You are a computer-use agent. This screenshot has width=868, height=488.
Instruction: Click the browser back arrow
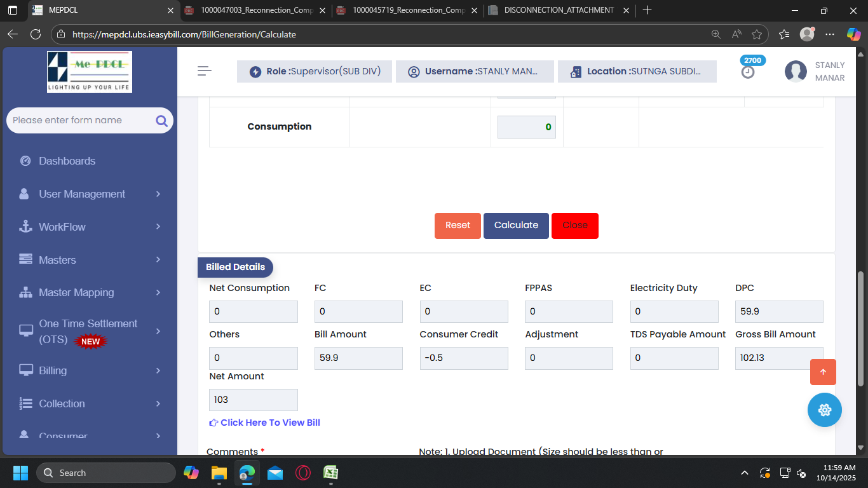pos(13,34)
